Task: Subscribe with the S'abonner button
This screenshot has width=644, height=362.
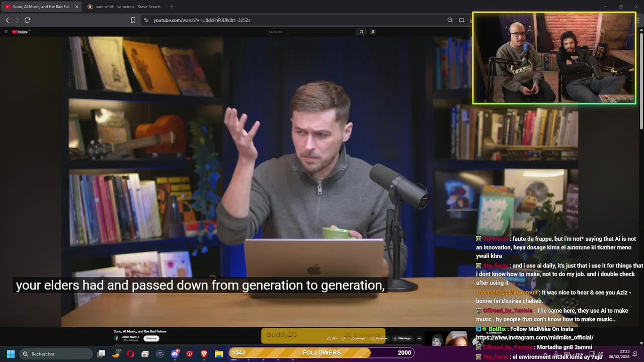Action: (151, 338)
